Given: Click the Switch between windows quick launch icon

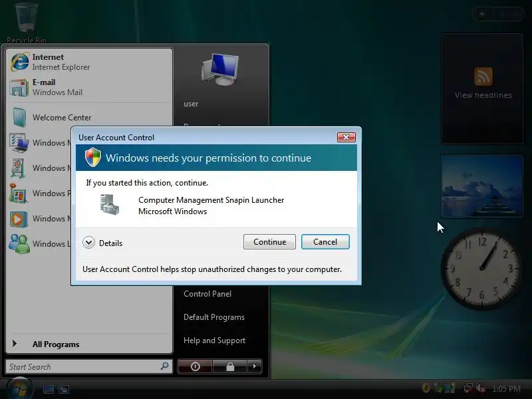Looking at the screenshot, I should [x=63, y=389].
